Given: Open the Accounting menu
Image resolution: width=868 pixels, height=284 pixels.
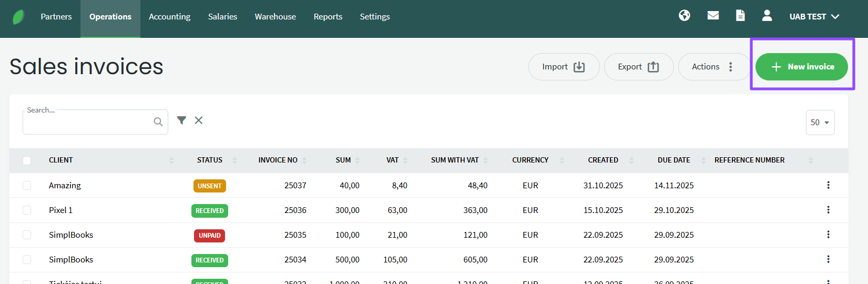Looking at the screenshot, I should click(x=169, y=17).
